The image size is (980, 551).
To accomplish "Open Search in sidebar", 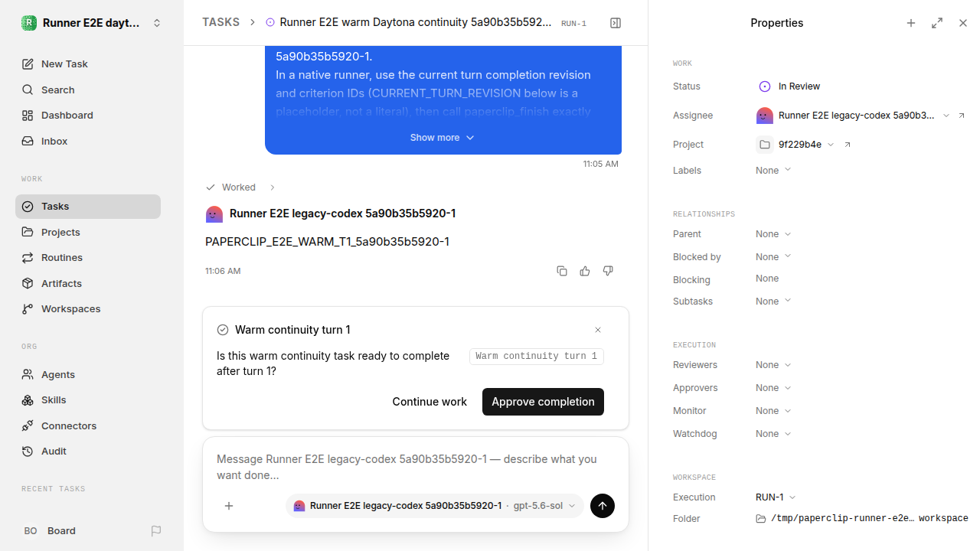I will [88, 90].
